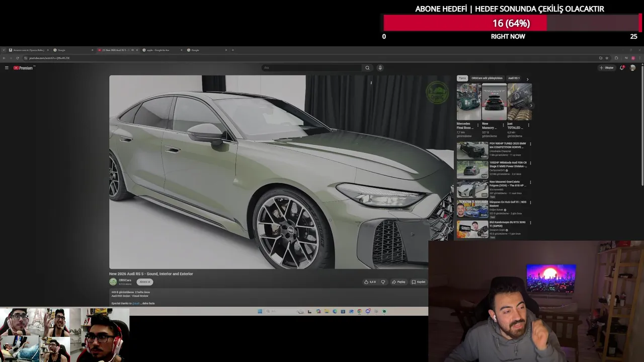Open the New Mansory short thumbnail

[x=494, y=102]
